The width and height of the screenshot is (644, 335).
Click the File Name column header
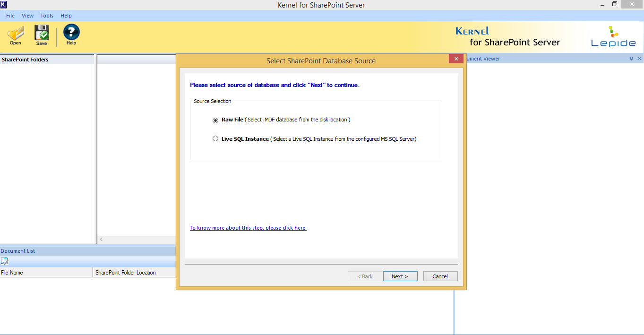coord(46,273)
